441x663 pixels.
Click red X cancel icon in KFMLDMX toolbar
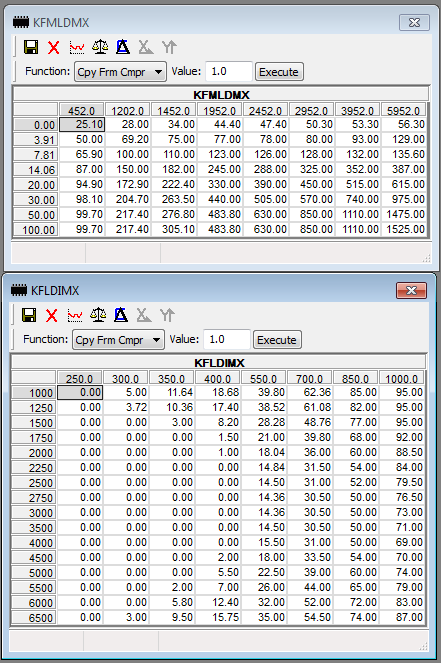(54, 47)
